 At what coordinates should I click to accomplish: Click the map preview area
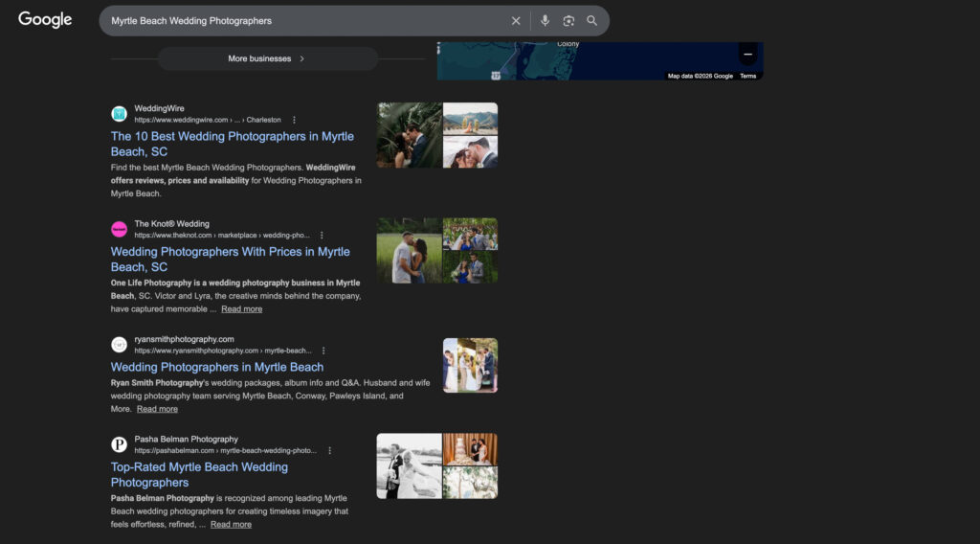coord(600,60)
